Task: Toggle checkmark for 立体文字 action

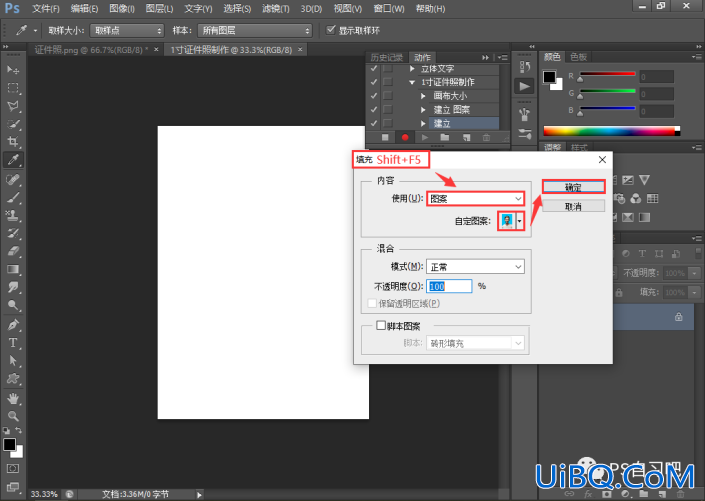Action: [374, 69]
